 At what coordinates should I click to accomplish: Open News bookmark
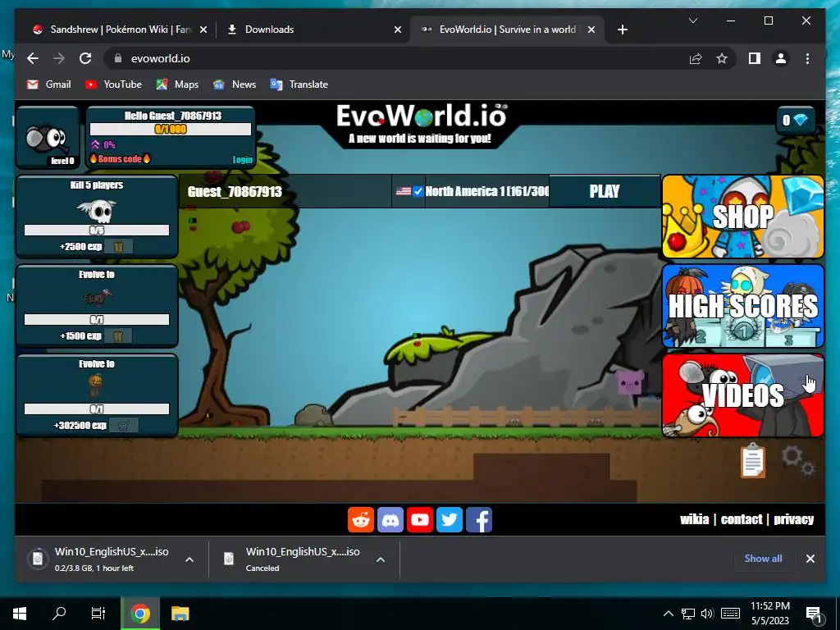click(234, 84)
